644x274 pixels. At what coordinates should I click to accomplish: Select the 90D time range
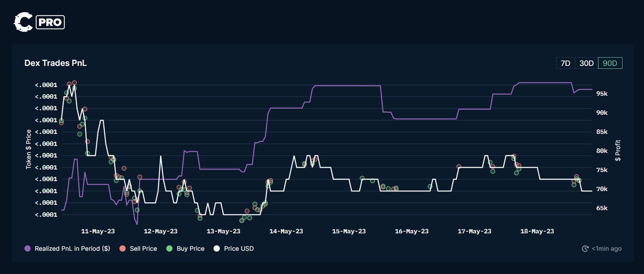point(610,63)
